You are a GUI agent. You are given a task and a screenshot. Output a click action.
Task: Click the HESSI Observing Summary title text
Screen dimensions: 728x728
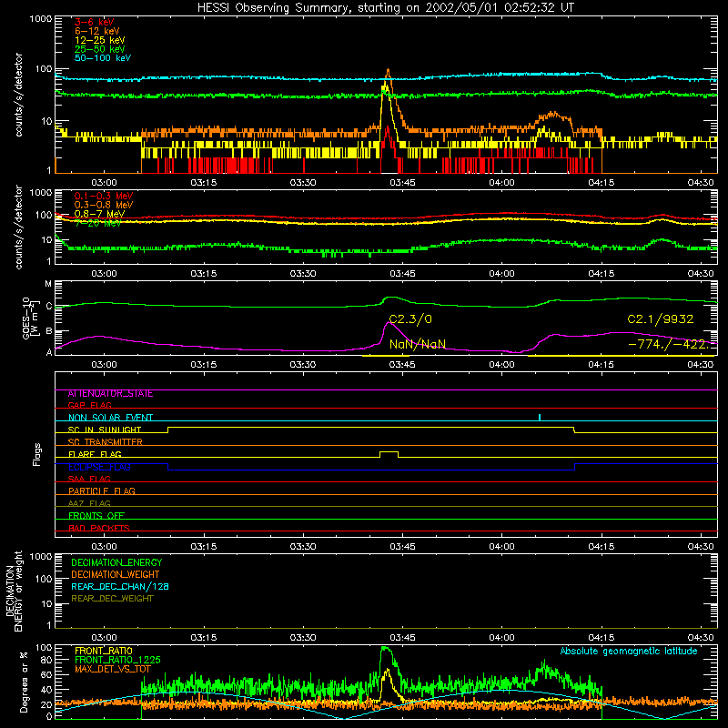pos(385,8)
